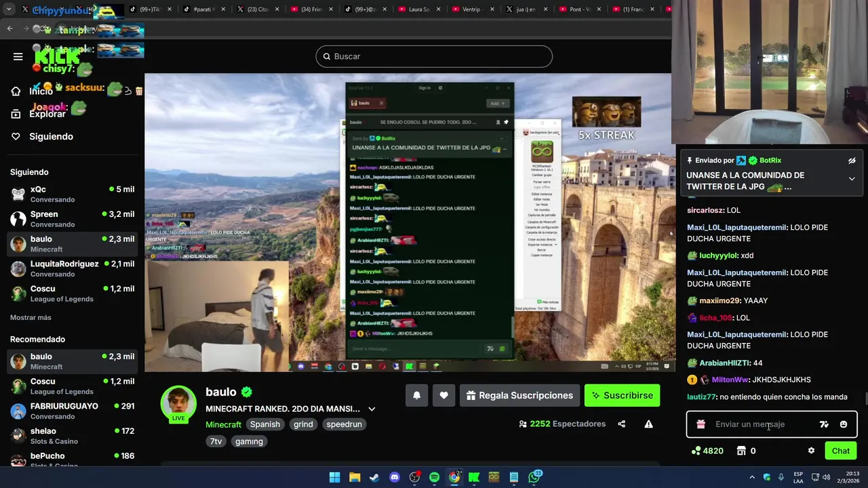
Task: Expand followed list with Mostrar más
Action: click(x=31, y=317)
